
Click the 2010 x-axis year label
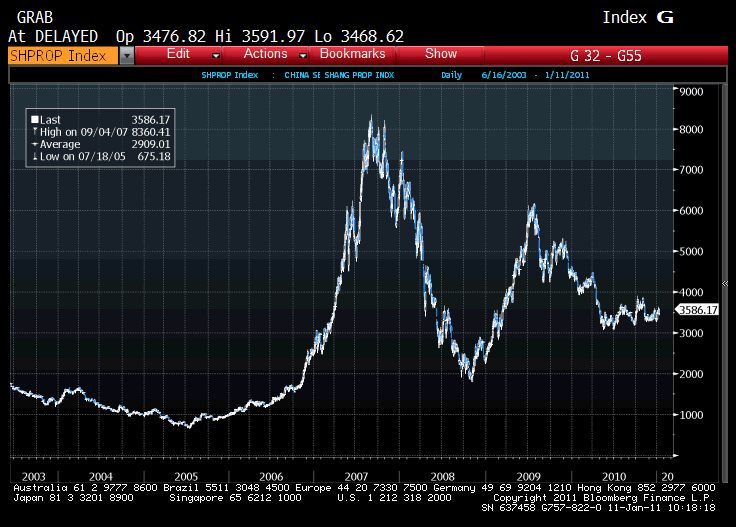pyautogui.click(x=614, y=476)
